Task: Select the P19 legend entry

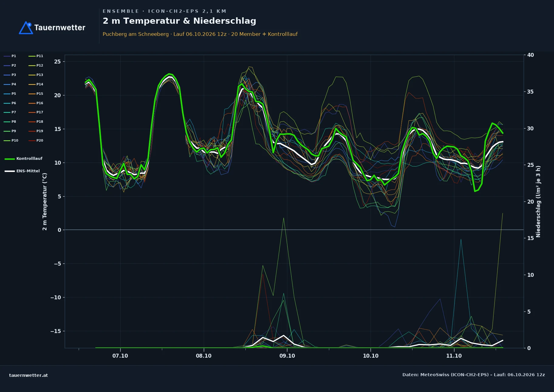Action: (x=36, y=131)
